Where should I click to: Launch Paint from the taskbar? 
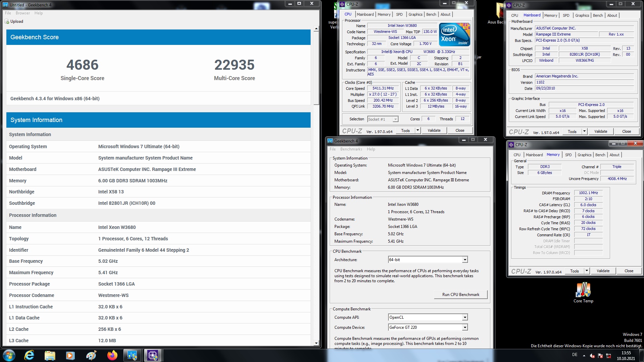click(x=91, y=355)
